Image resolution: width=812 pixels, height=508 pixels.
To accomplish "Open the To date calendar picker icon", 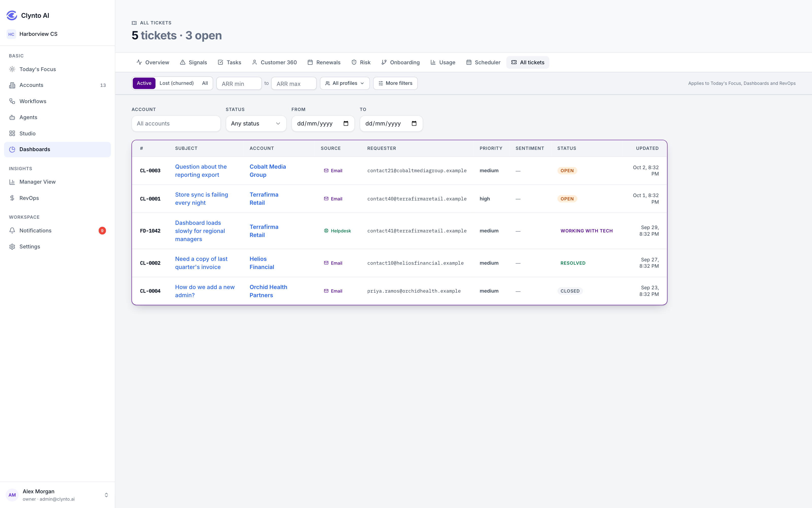I will pyautogui.click(x=414, y=123).
